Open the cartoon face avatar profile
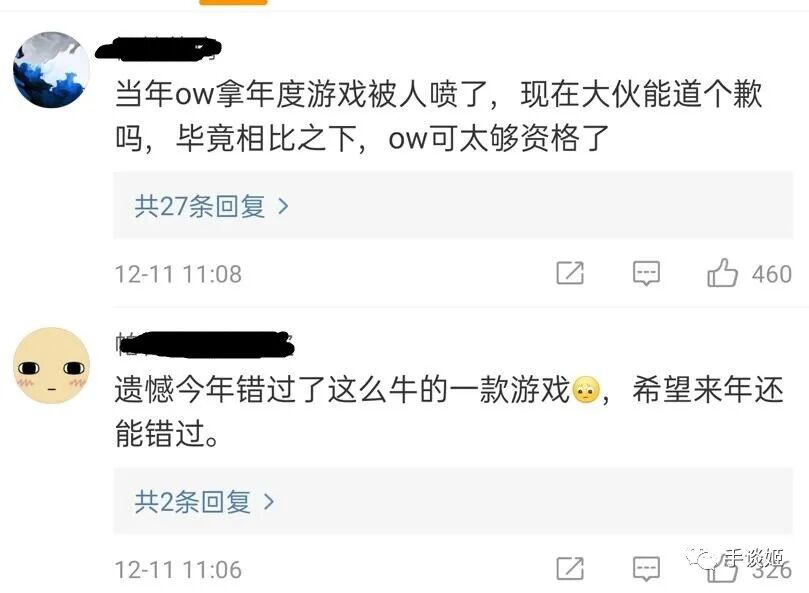Viewport: 809px width, 593px height. coord(52,365)
